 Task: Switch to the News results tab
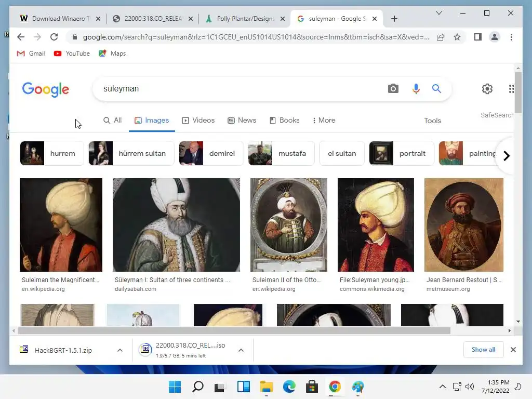(x=242, y=120)
